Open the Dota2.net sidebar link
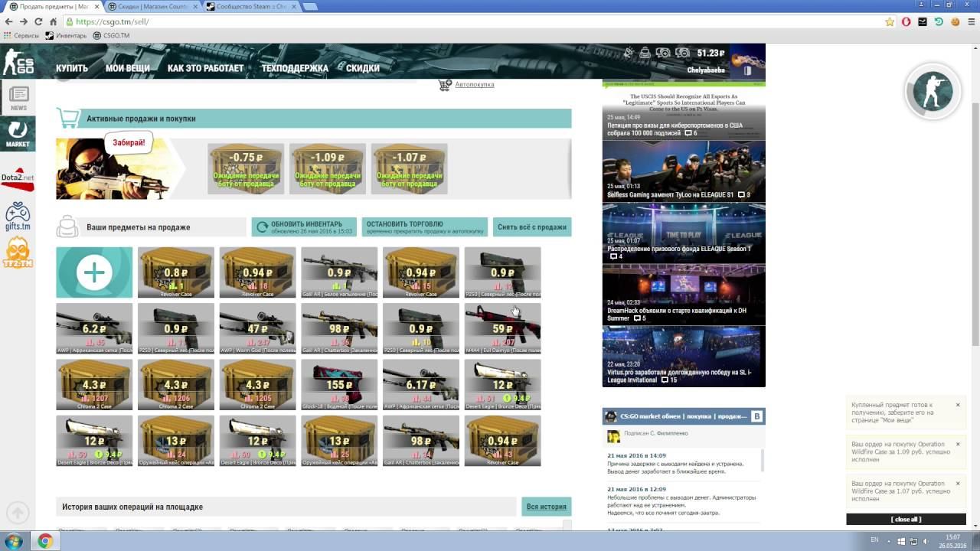The height and width of the screenshot is (551, 980). click(x=17, y=178)
